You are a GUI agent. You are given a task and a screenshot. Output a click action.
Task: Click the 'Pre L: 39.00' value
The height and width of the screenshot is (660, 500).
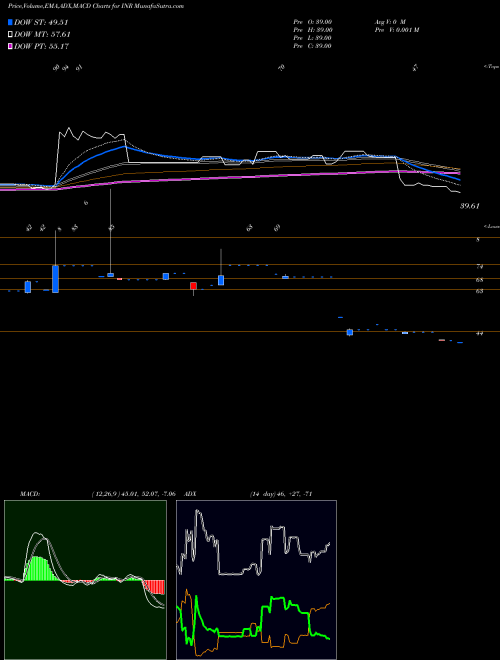[312, 38]
